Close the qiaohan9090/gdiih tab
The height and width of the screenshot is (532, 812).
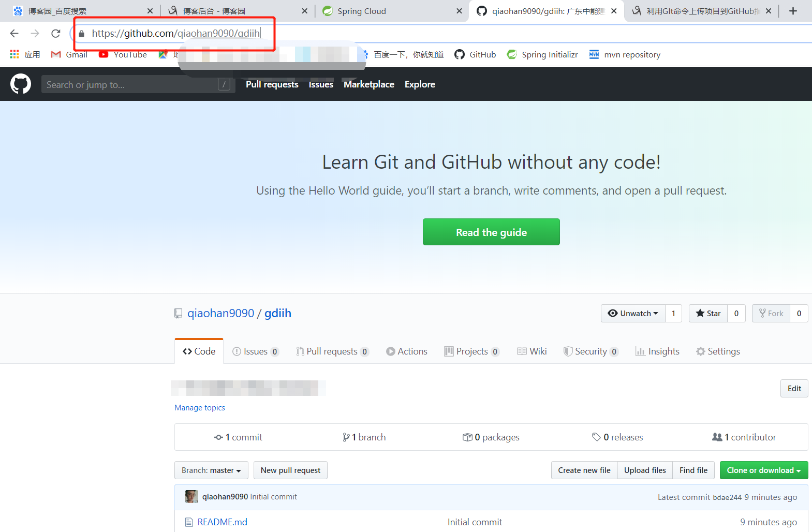coord(614,11)
